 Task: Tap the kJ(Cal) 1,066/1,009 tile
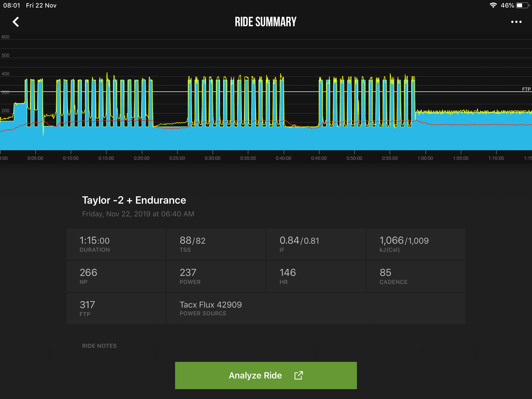click(416, 244)
